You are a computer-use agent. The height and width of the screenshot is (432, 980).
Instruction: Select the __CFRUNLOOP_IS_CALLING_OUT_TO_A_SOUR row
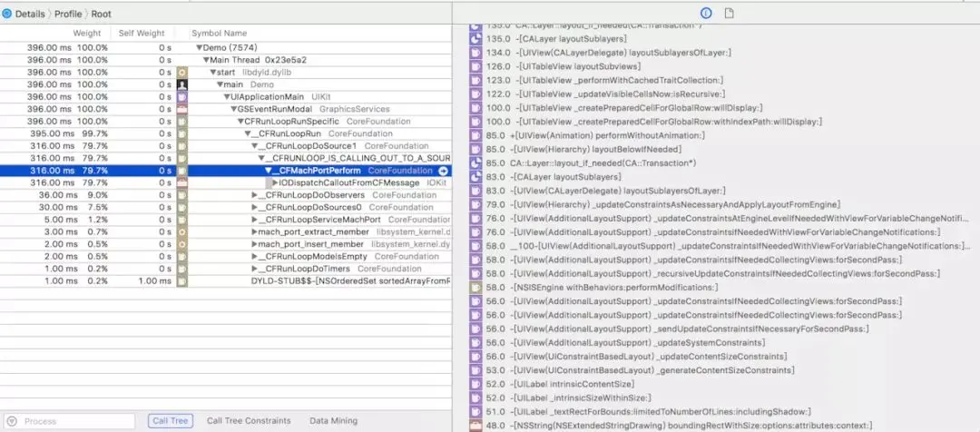point(225,158)
